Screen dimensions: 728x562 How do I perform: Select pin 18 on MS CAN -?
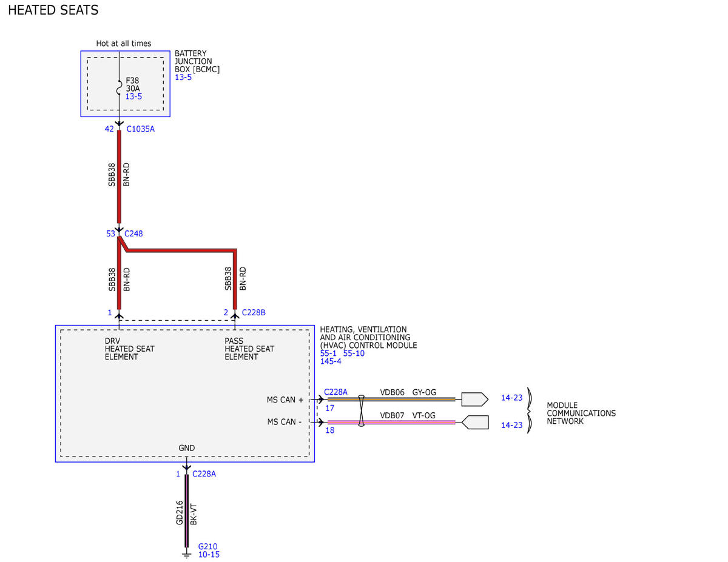[x=330, y=430]
